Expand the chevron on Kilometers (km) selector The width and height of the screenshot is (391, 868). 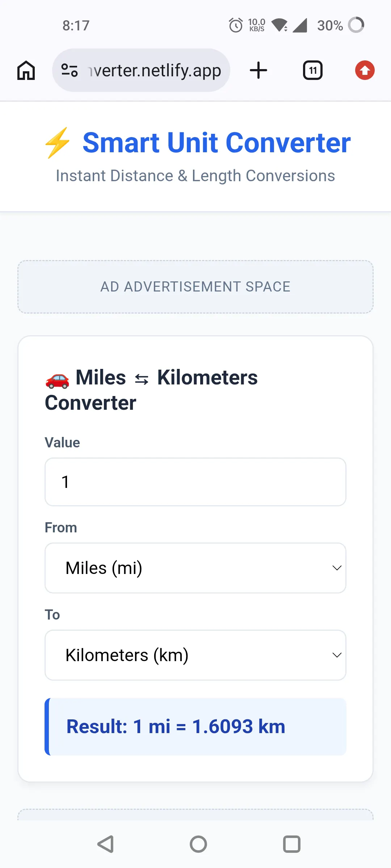click(337, 655)
